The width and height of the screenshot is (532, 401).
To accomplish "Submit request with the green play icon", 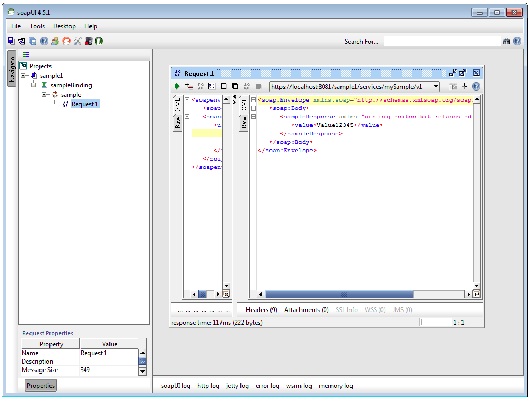I will click(x=177, y=86).
